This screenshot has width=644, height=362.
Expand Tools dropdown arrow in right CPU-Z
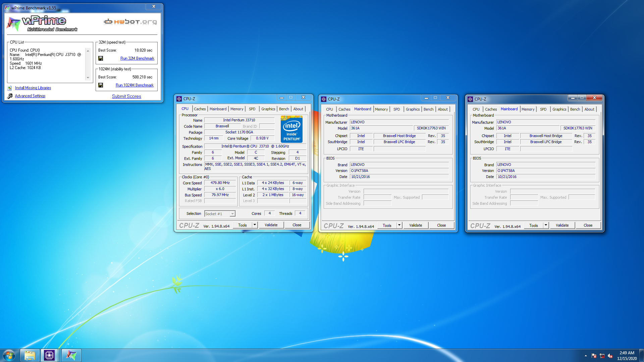click(546, 225)
